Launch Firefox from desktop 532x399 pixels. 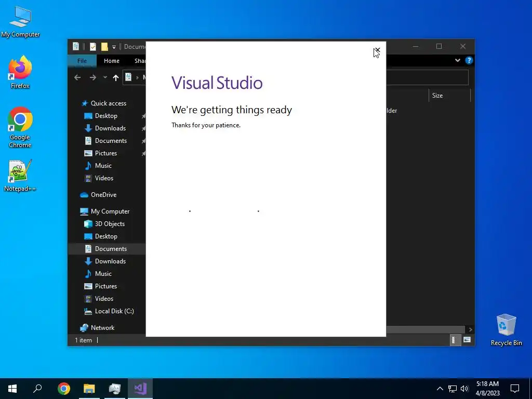20,72
